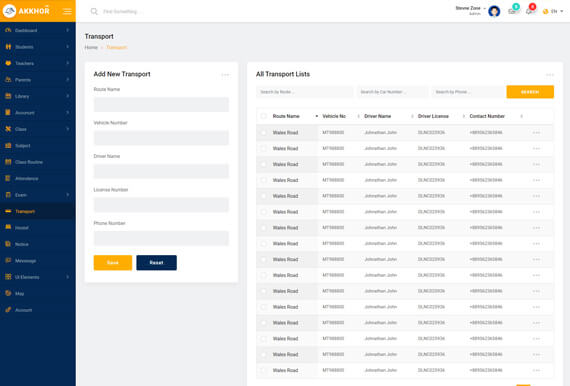Click the Library sidebar icon

point(8,96)
